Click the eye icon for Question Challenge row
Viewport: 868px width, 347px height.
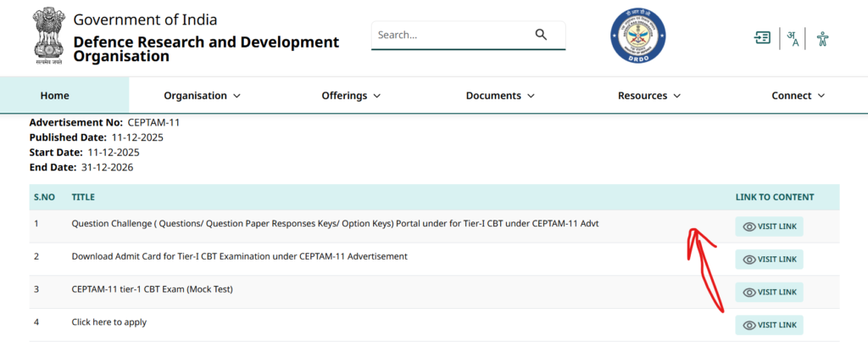tap(749, 227)
